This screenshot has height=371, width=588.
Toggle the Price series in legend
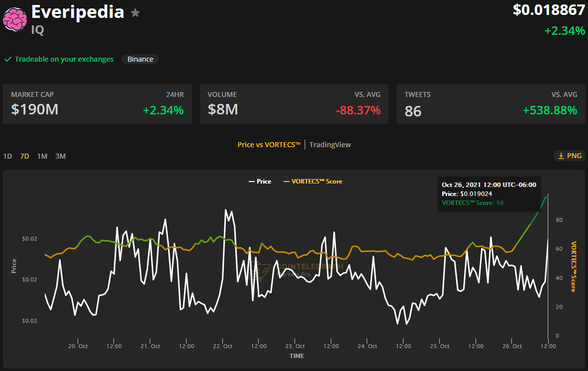[x=260, y=182]
